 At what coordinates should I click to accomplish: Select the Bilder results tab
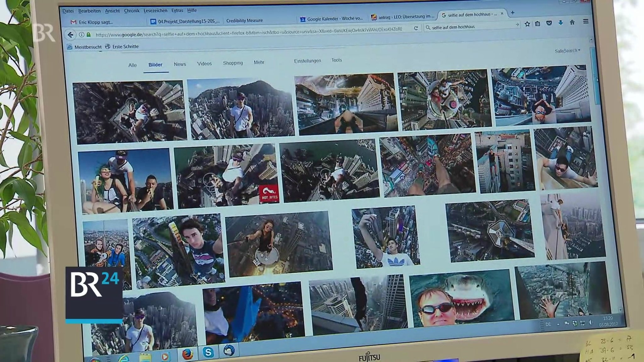(x=155, y=64)
